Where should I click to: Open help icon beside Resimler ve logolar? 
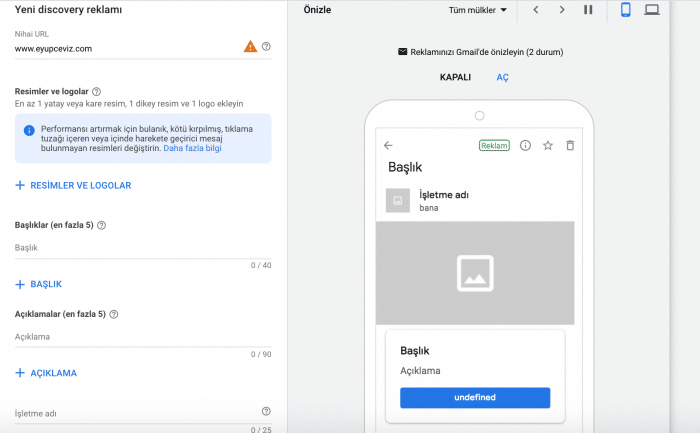(x=96, y=91)
